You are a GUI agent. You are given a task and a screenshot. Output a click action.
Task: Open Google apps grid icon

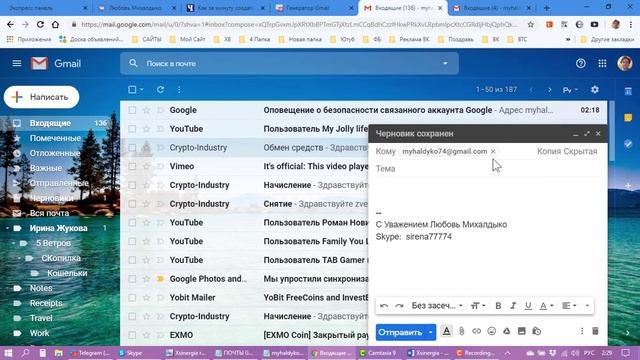tap(602, 63)
